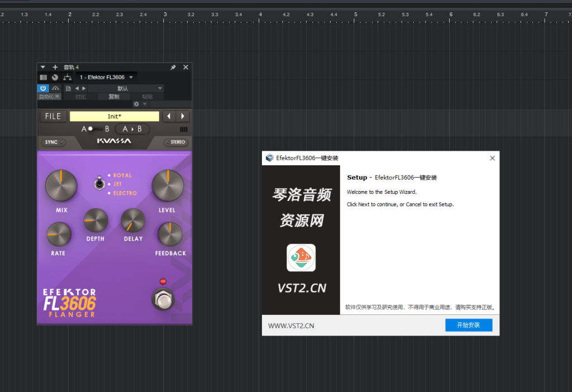Click the dial view icon next to the keyboard icon
572x392 pixels.
55,77
